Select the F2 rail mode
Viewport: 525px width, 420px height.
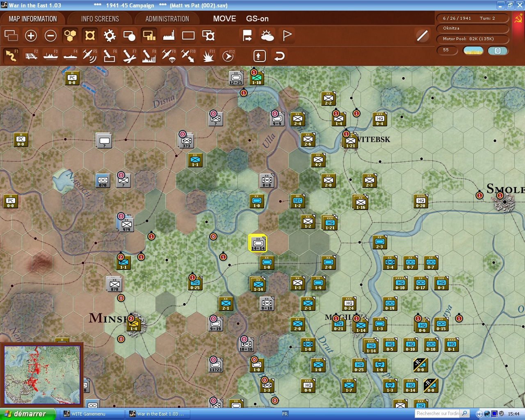coord(31,56)
